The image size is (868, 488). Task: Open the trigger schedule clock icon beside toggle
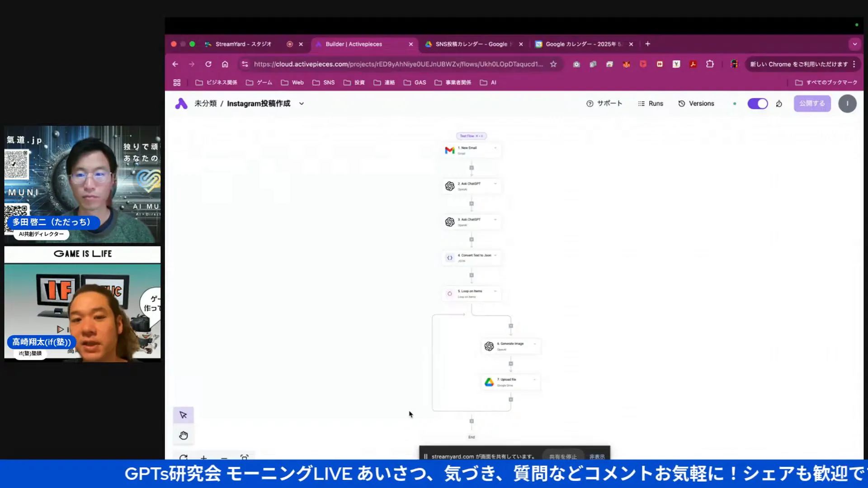click(x=779, y=103)
